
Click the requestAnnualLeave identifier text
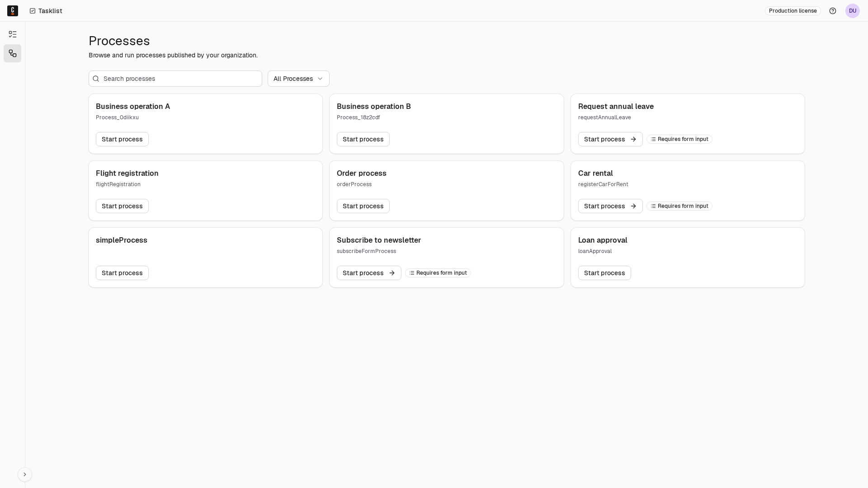(604, 117)
